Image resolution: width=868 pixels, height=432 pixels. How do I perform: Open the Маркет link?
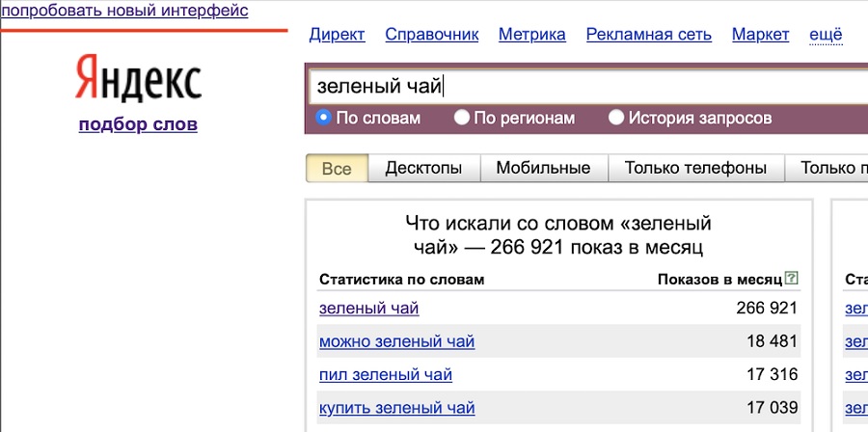click(761, 35)
